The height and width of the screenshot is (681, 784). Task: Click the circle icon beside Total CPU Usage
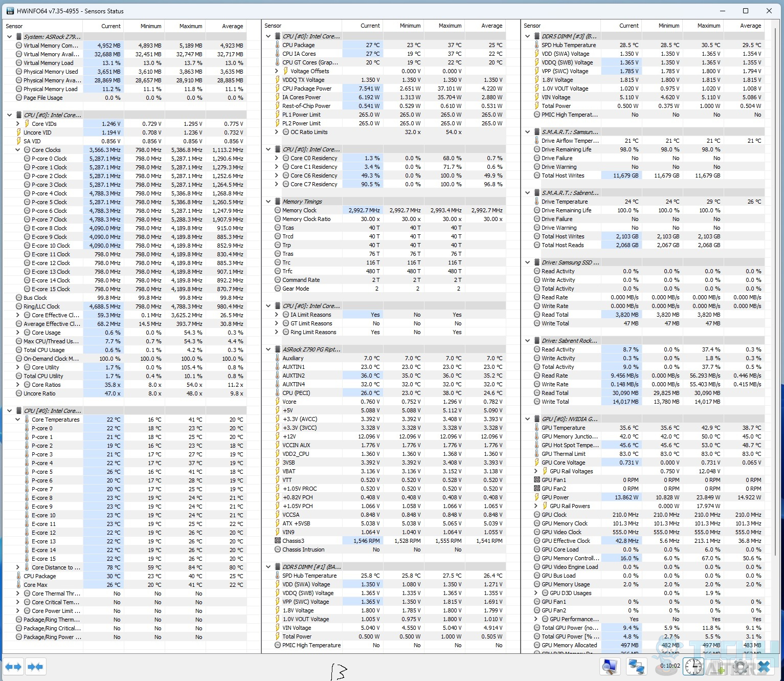click(19, 350)
